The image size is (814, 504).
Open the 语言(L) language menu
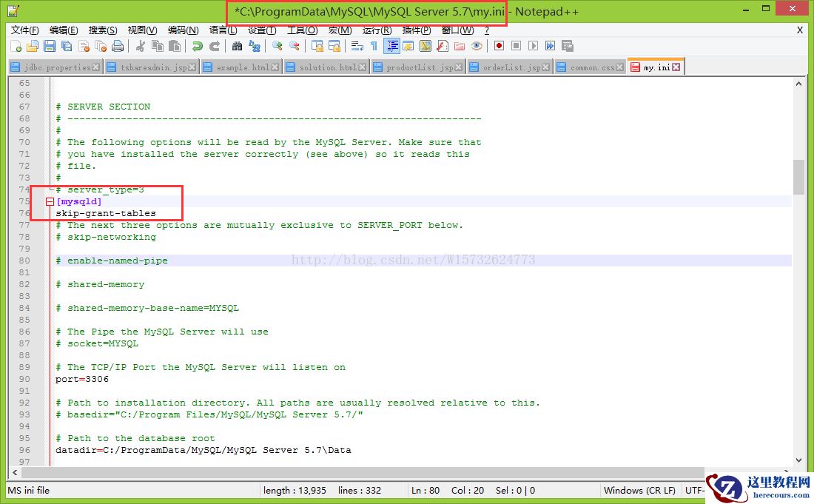[223, 30]
